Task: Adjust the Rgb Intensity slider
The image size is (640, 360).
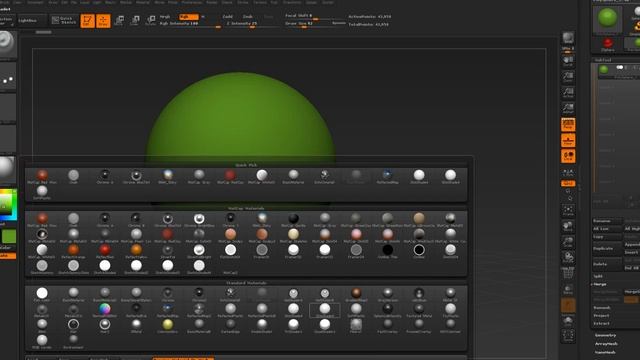Action: tap(190, 24)
